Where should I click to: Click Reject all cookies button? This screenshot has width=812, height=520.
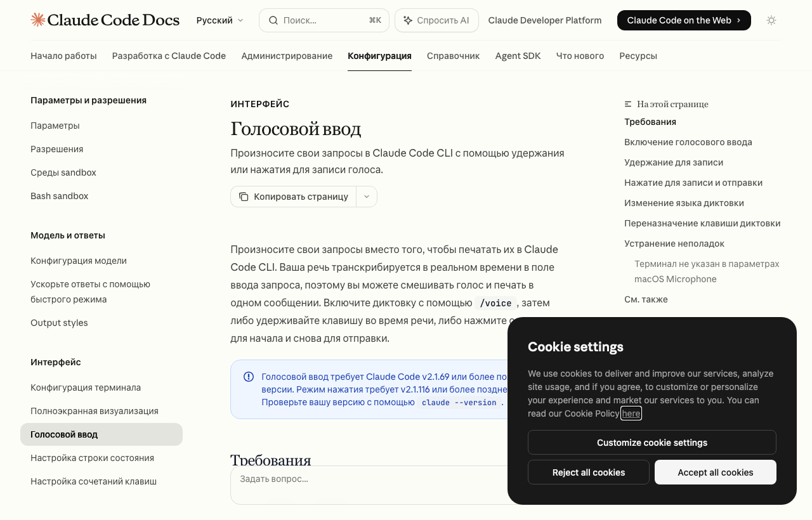[589, 472]
